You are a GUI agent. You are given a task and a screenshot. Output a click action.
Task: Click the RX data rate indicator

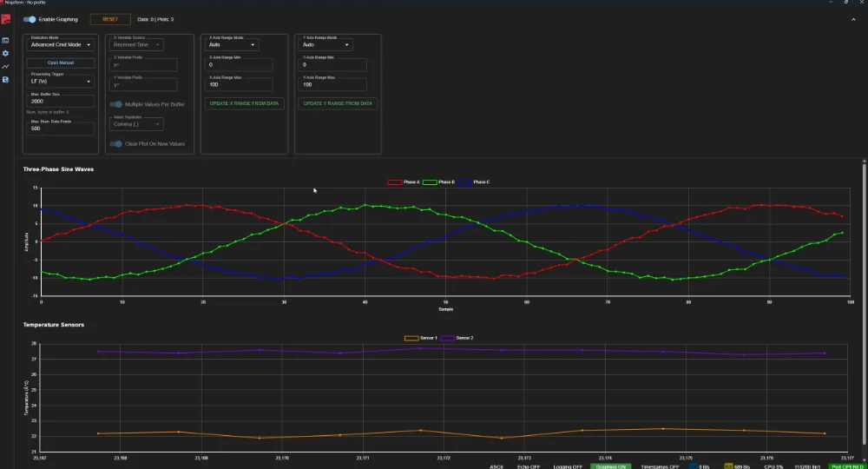[738, 466]
